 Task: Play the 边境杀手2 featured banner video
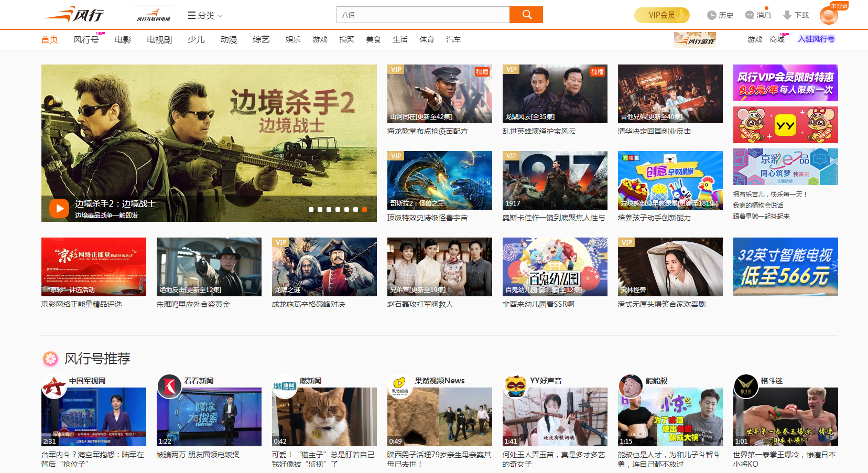click(59, 208)
